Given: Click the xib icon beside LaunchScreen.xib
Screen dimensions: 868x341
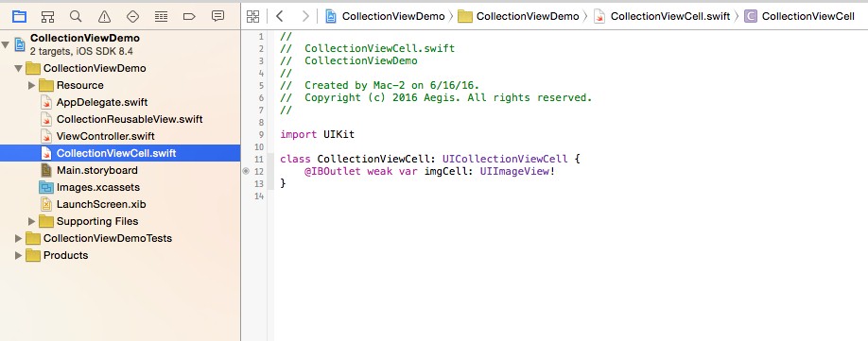Looking at the screenshot, I should 46,204.
